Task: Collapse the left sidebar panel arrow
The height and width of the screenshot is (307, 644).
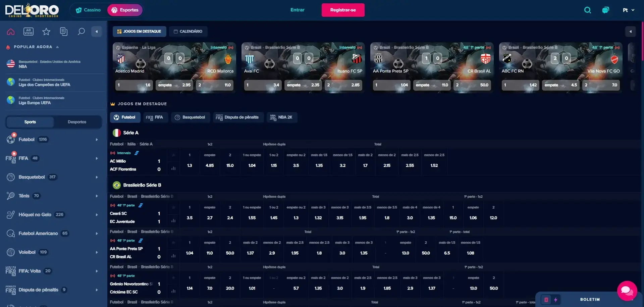Action: [97, 32]
